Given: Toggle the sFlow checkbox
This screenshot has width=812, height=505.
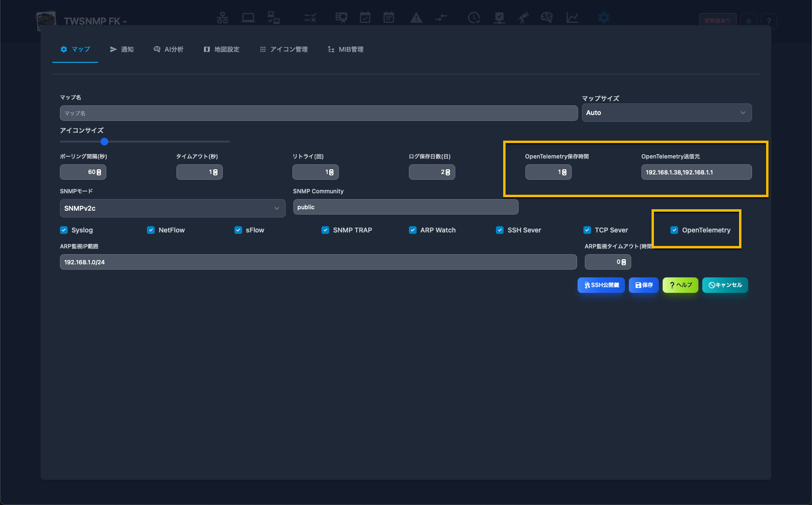Looking at the screenshot, I should (238, 230).
